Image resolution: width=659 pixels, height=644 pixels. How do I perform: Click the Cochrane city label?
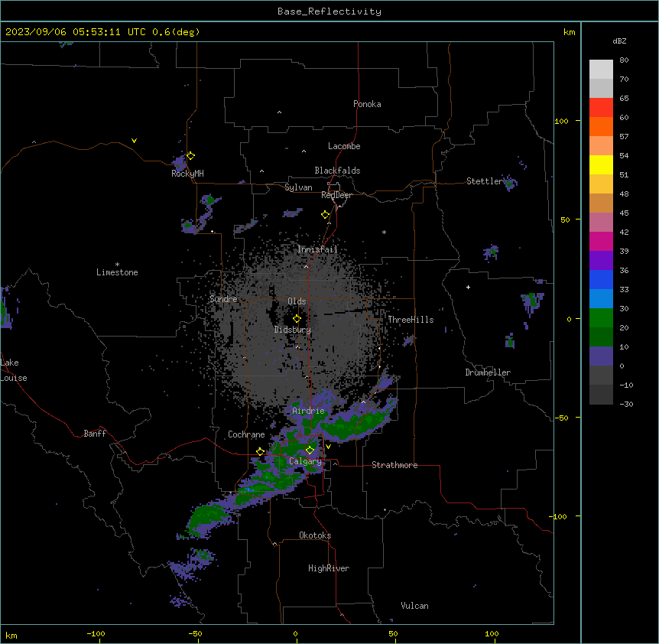(x=246, y=434)
